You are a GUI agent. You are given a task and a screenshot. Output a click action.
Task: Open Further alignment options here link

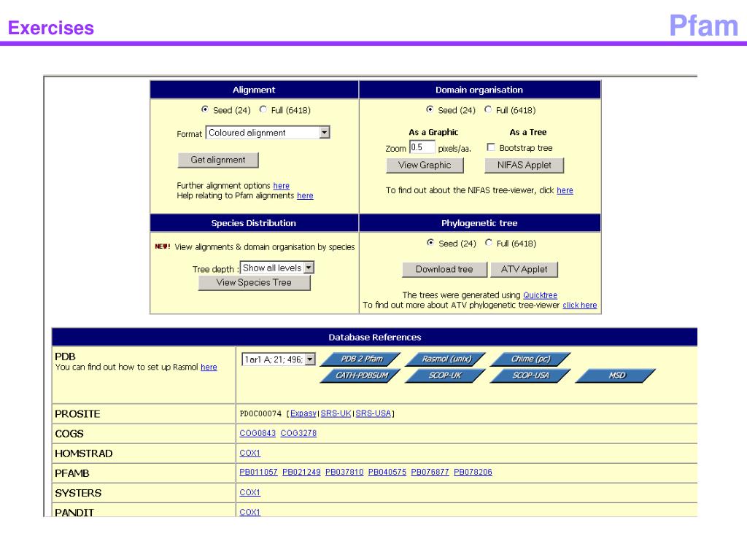click(281, 186)
